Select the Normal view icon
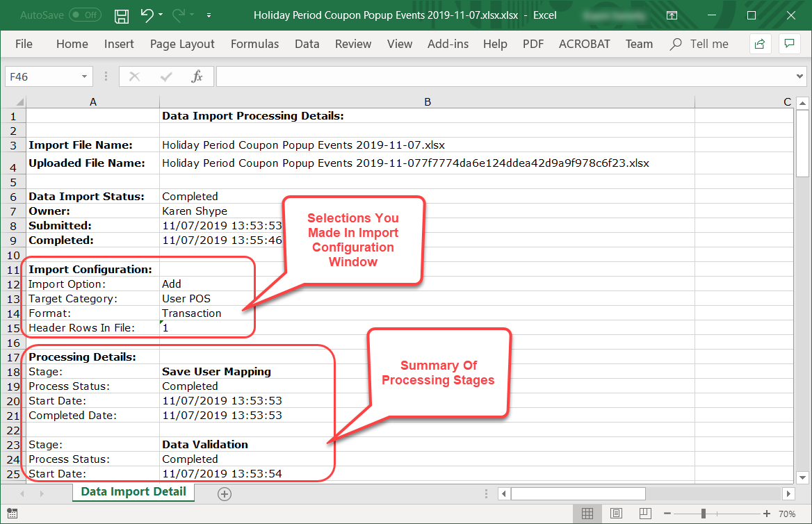Image resolution: width=812 pixels, height=524 pixels. tap(587, 514)
